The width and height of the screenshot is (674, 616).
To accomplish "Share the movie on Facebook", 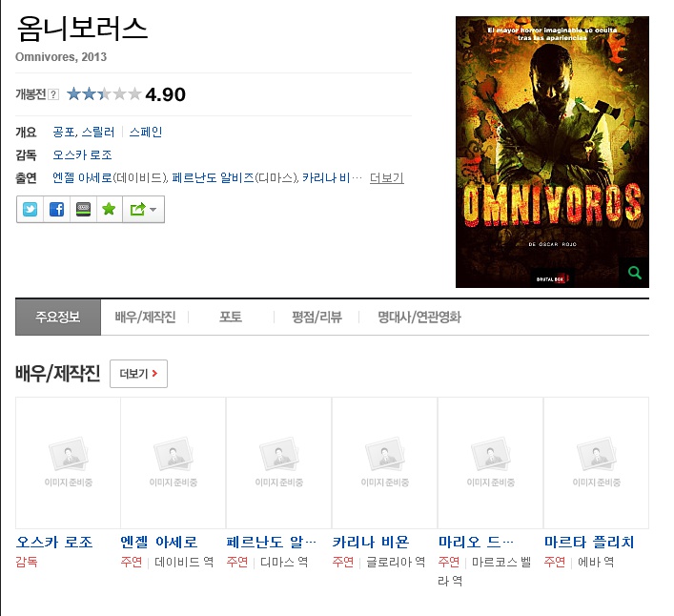I will (x=56, y=209).
